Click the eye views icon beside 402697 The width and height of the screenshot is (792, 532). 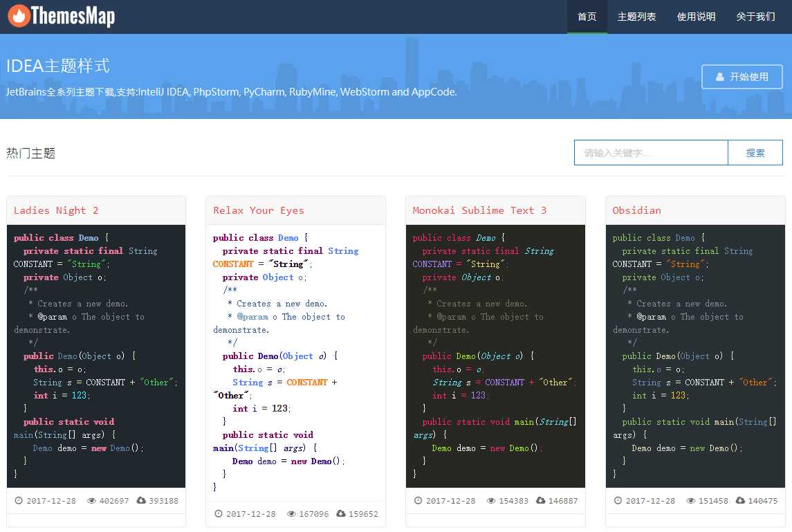pyautogui.click(x=91, y=501)
